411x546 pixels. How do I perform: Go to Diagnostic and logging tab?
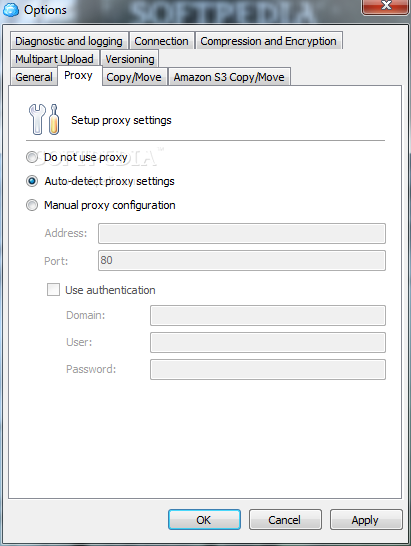pos(69,41)
